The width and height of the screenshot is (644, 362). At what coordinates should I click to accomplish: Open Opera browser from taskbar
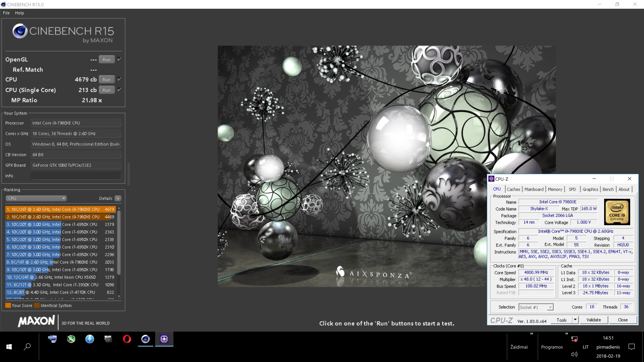click(127, 339)
